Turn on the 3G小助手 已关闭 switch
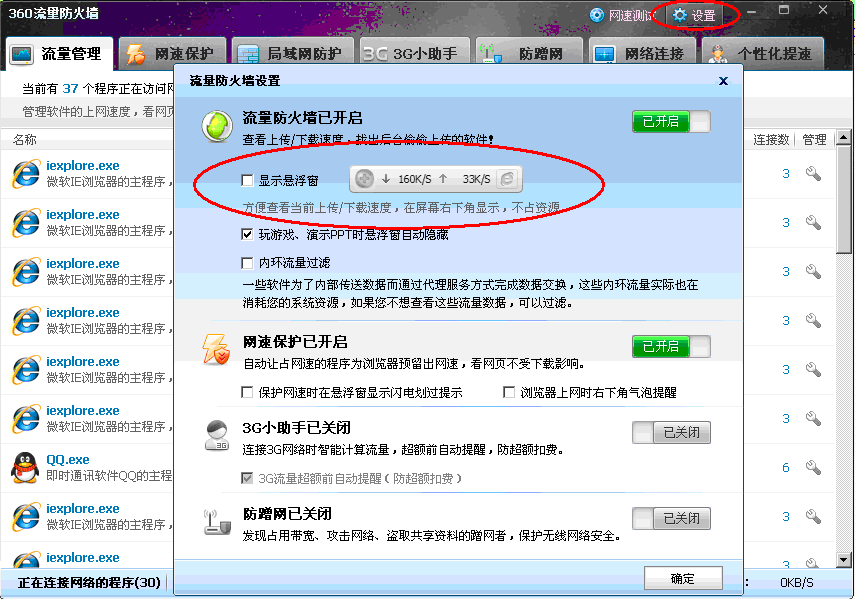 click(671, 433)
